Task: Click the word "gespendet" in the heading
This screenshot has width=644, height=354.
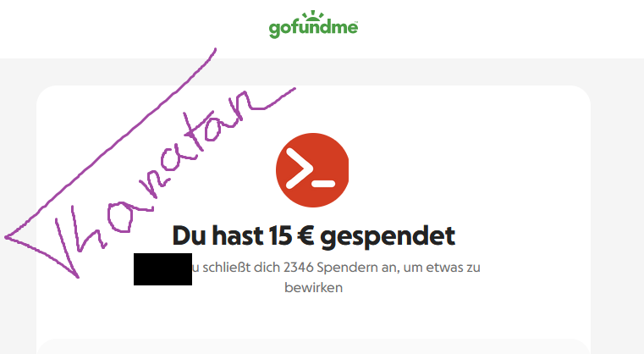Action: (388, 236)
